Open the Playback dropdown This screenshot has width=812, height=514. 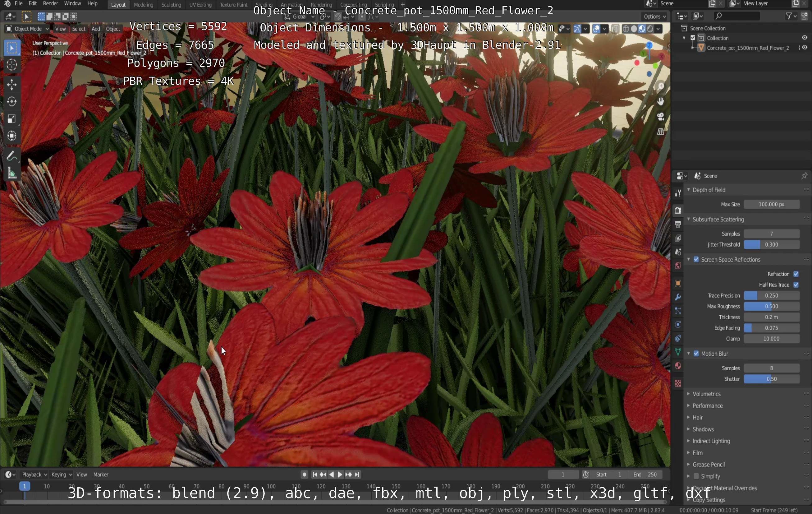click(34, 475)
